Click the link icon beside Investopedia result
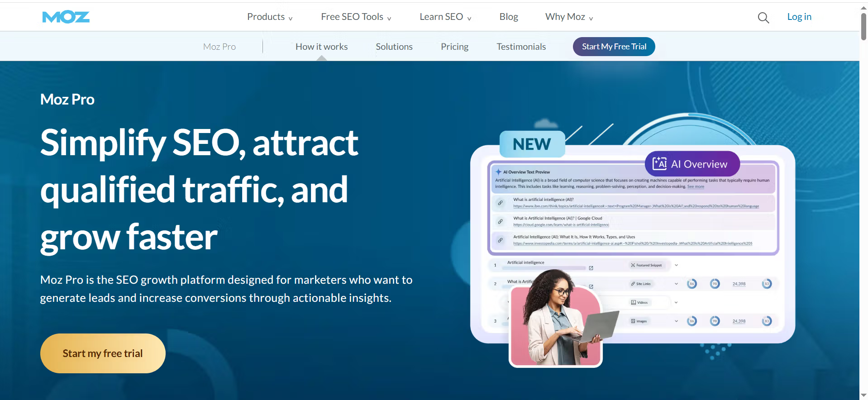This screenshot has height=400, width=868. pyautogui.click(x=500, y=240)
